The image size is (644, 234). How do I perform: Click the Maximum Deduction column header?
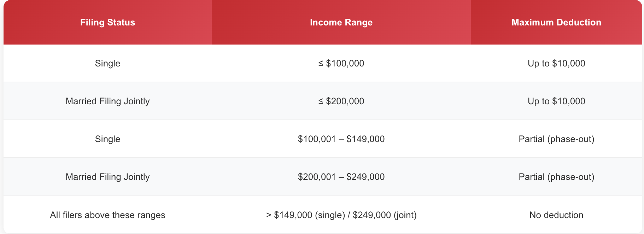556,22
